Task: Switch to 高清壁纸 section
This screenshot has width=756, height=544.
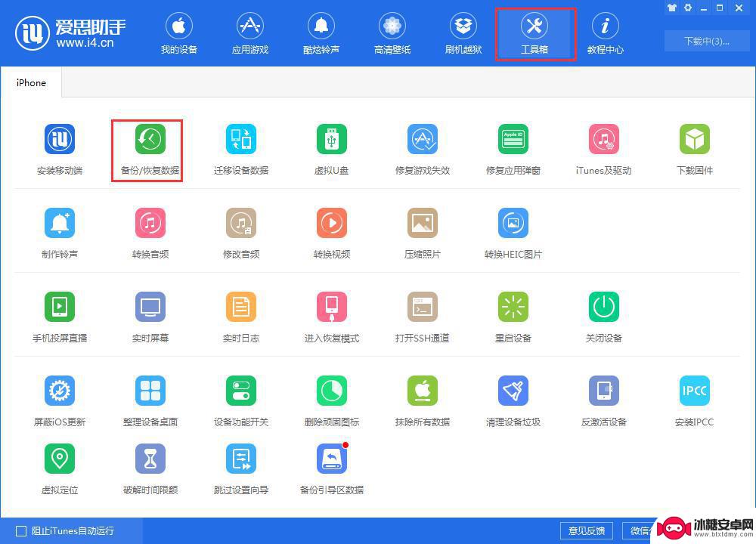Action: pyautogui.click(x=392, y=33)
